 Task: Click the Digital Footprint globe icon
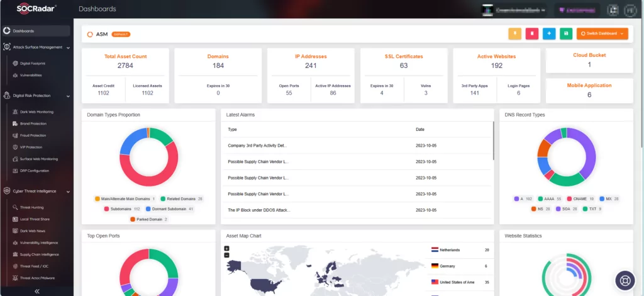(x=16, y=64)
